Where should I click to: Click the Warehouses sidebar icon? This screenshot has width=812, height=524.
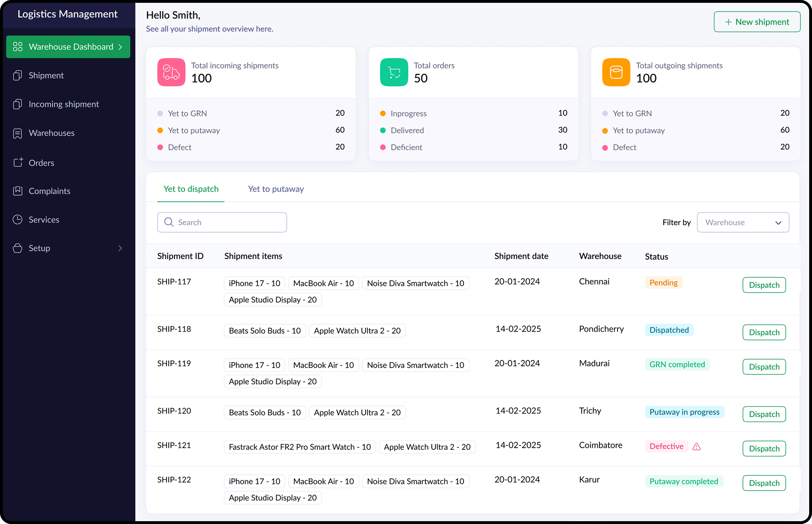point(18,133)
